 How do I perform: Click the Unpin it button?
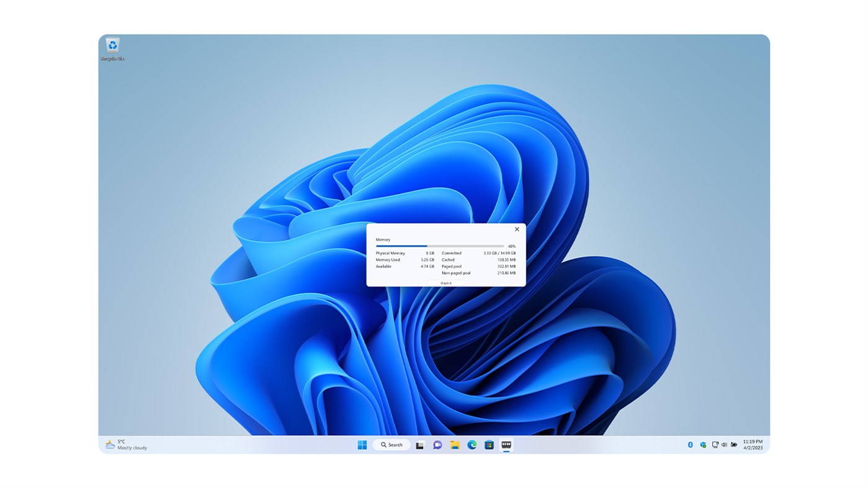click(446, 283)
